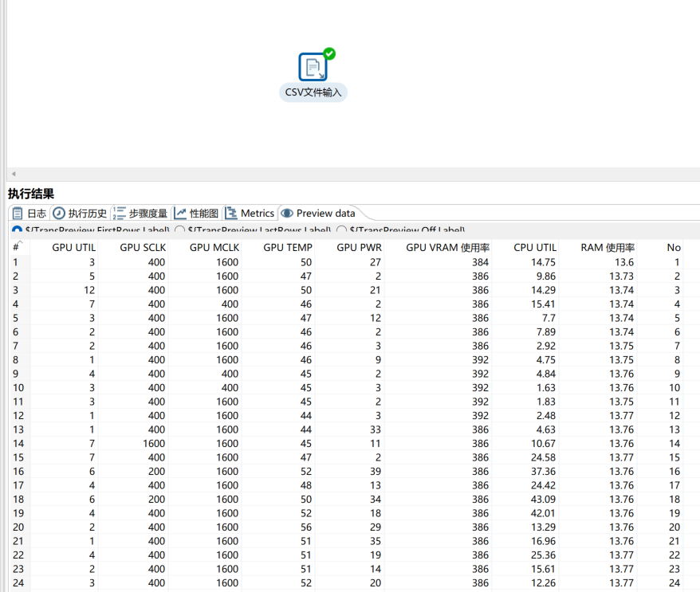Click the Preview data tab's eye icon
700x592 pixels.
coord(287,214)
